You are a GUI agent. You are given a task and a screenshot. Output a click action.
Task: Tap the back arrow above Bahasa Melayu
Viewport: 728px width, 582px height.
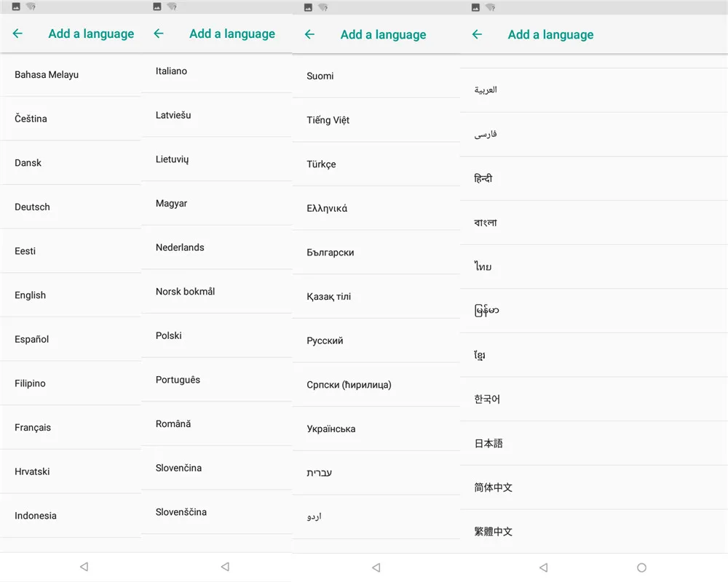(17, 33)
